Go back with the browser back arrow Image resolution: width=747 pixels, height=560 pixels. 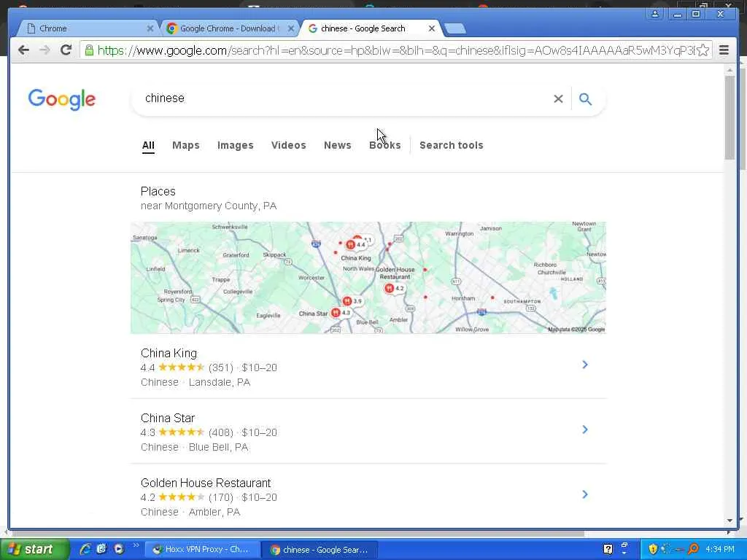(x=23, y=50)
